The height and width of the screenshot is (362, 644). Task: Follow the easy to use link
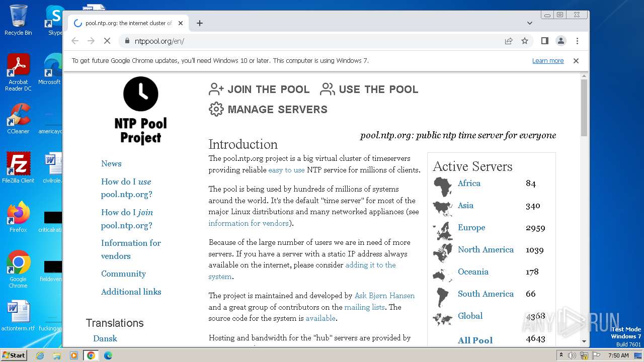click(x=286, y=170)
